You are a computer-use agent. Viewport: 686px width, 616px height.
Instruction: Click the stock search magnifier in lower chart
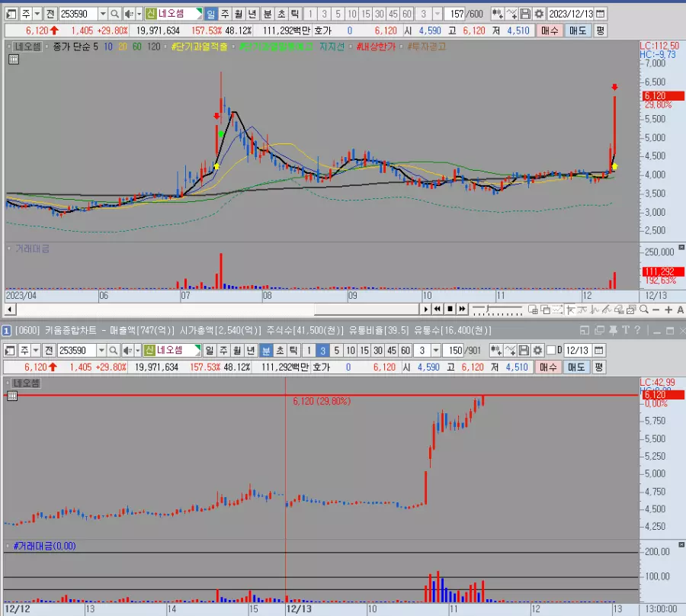(114, 351)
